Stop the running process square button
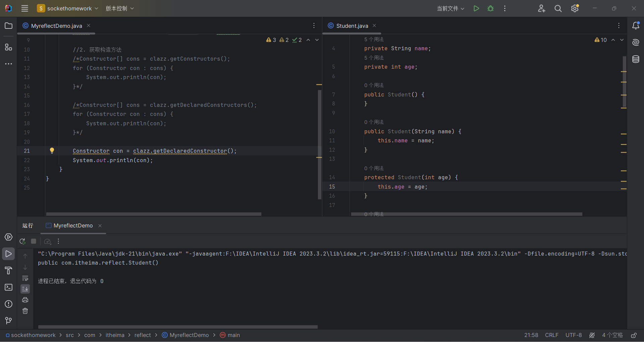Image resolution: width=644 pixels, height=342 pixels. tap(34, 241)
